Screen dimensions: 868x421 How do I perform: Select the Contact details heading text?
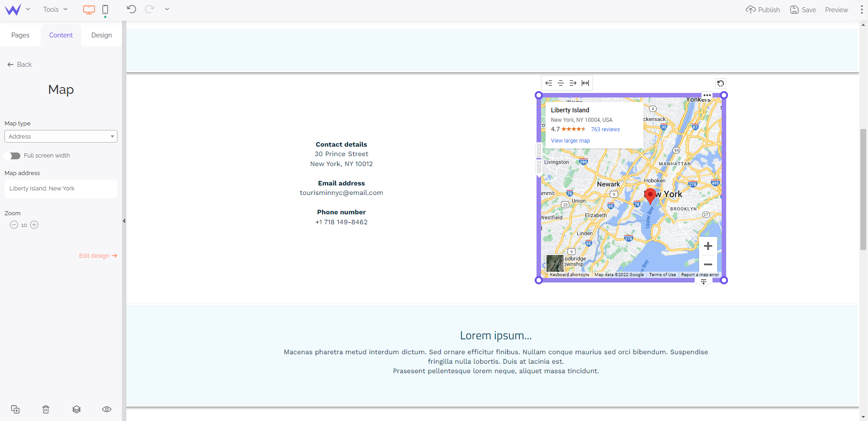point(341,144)
